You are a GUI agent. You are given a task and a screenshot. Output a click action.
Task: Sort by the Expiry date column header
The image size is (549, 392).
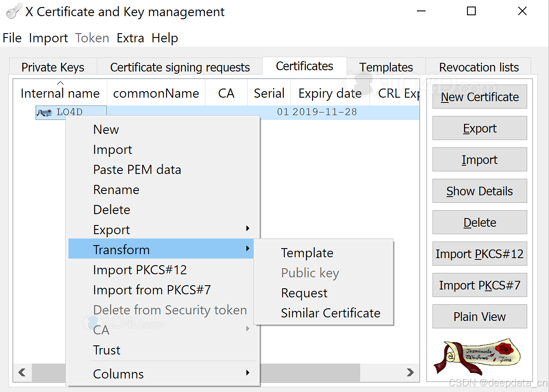[x=330, y=93]
